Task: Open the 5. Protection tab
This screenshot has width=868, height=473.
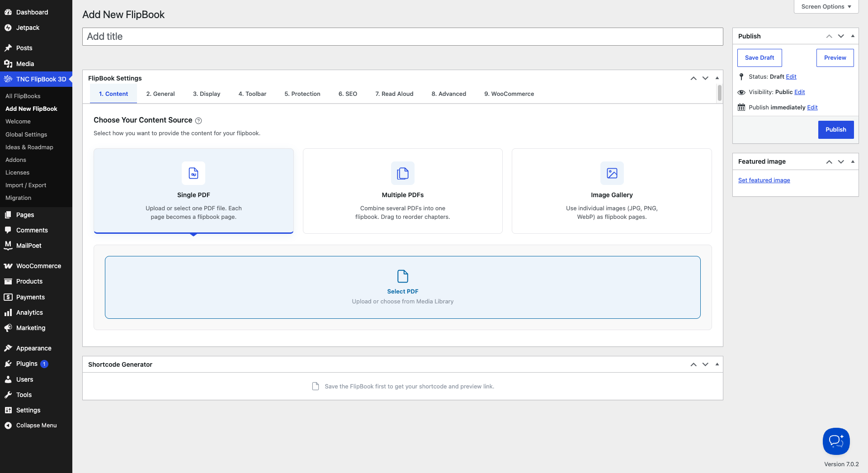Action: coord(302,94)
